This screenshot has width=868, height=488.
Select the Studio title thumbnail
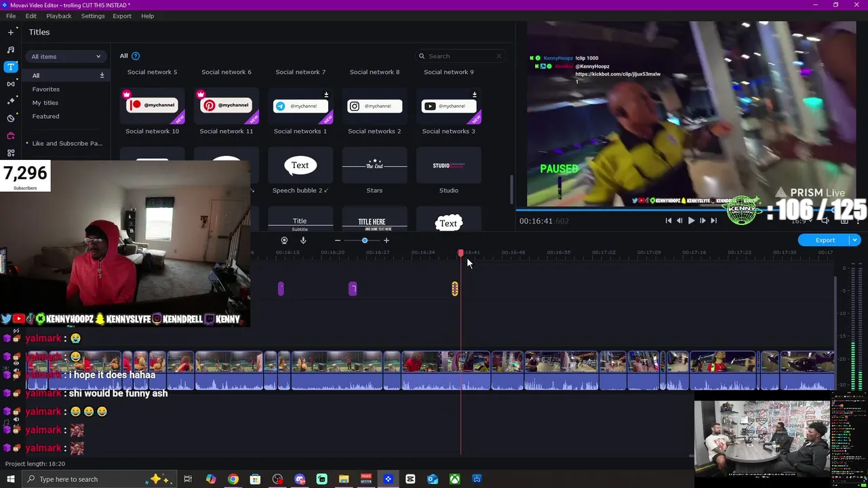click(x=449, y=166)
